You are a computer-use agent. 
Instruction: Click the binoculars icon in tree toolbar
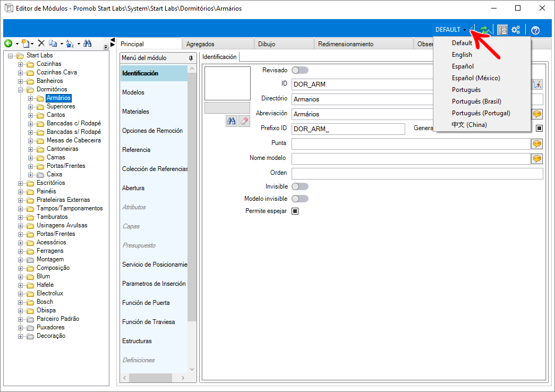[88, 43]
